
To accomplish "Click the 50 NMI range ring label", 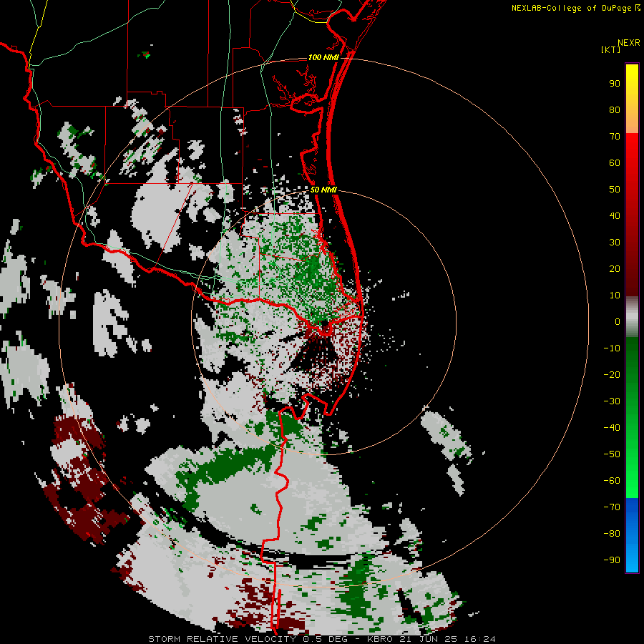I will (x=323, y=190).
